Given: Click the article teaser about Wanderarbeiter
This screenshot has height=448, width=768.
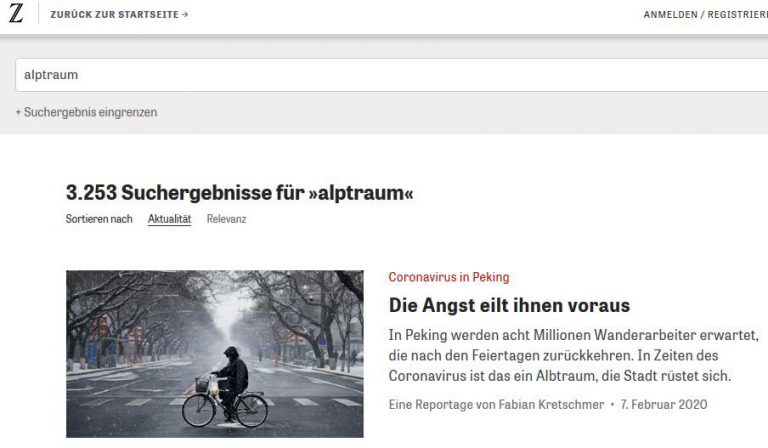Looking at the screenshot, I should coord(574,355).
